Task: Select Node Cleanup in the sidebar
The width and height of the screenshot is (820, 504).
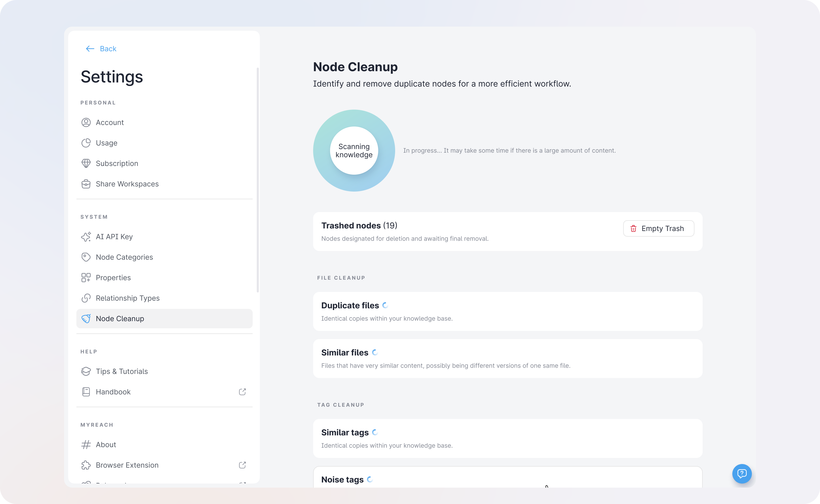Action: tap(165, 319)
